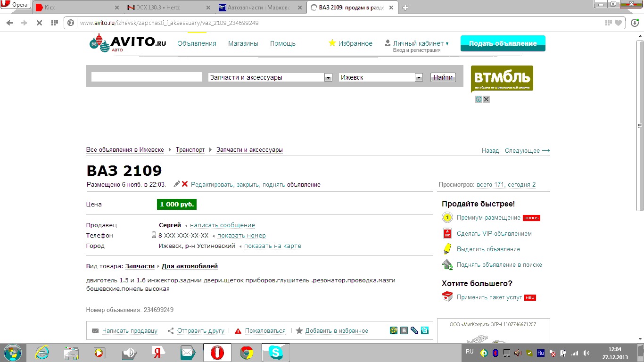Viewport: 644px width, 362px height.
Task: Click the Подать объявление button
Action: pyautogui.click(x=503, y=43)
